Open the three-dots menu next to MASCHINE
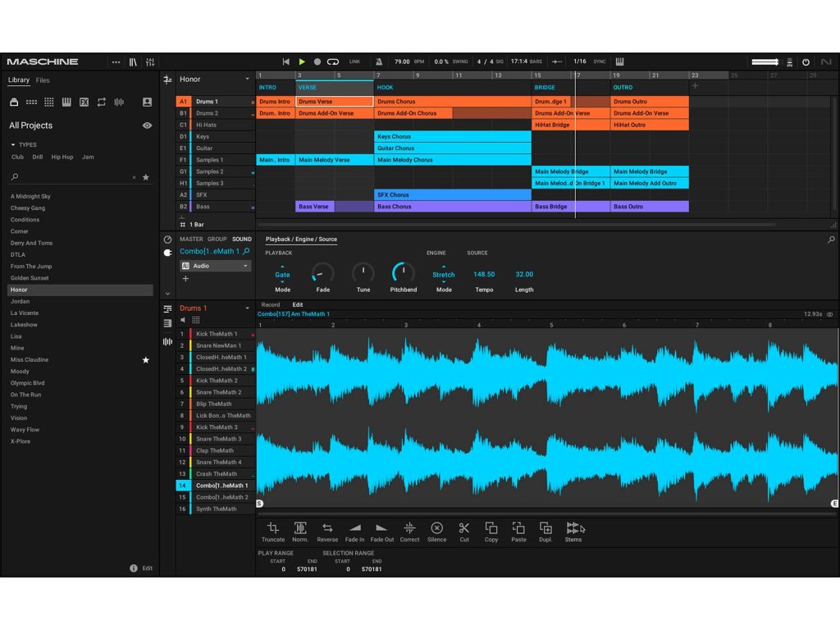Screen dimensions: 840x630 pyautogui.click(x=116, y=62)
